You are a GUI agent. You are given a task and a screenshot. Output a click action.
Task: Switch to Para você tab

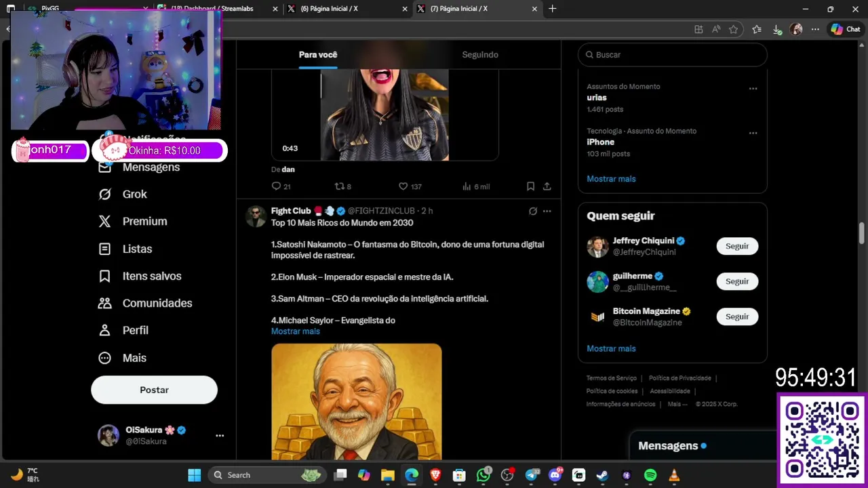click(x=318, y=55)
